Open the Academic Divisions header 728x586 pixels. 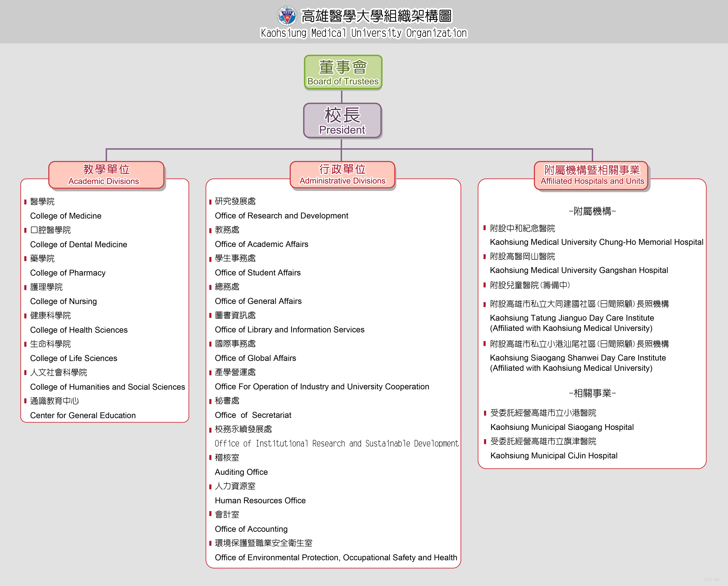point(106,175)
